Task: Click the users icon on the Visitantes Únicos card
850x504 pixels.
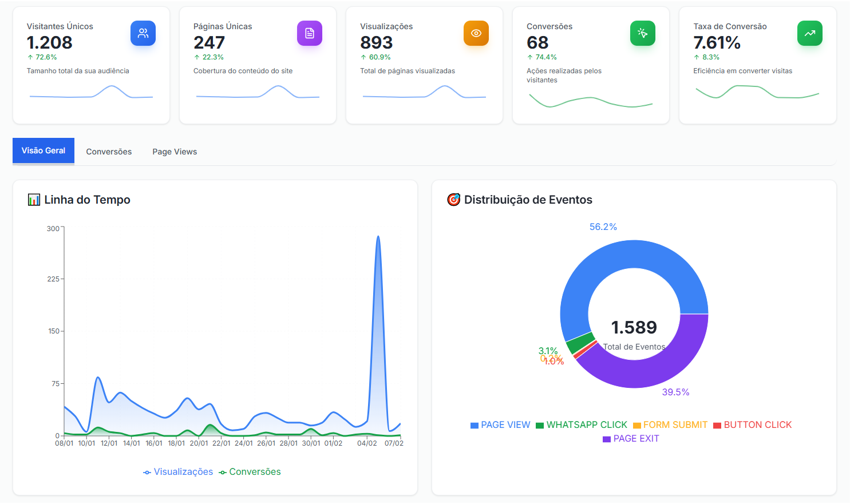Action: coord(143,33)
